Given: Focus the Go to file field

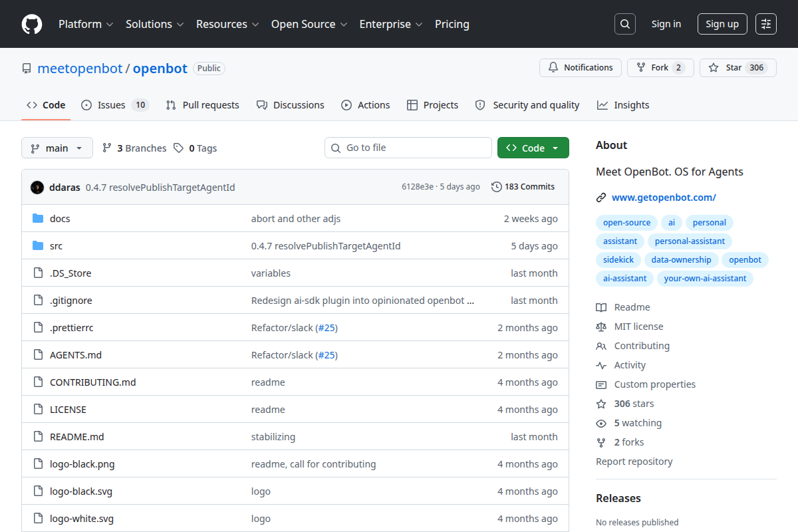Looking at the screenshot, I should pyautogui.click(x=408, y=148).
